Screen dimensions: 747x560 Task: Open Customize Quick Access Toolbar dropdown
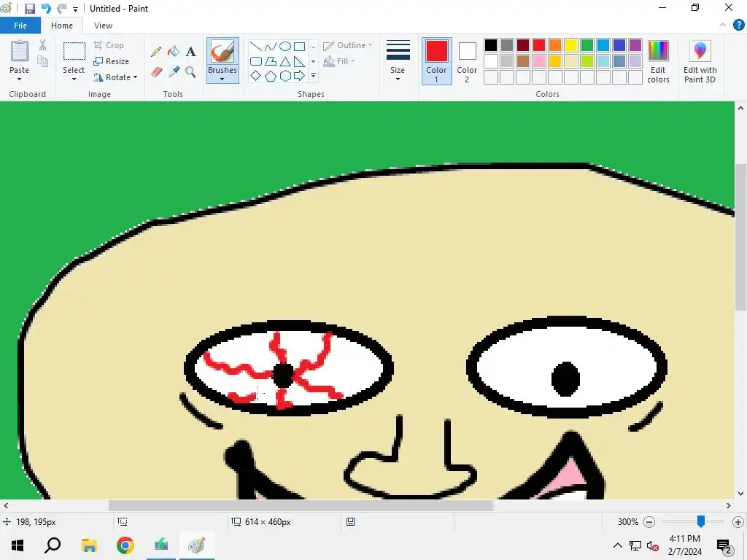point(75,9)
